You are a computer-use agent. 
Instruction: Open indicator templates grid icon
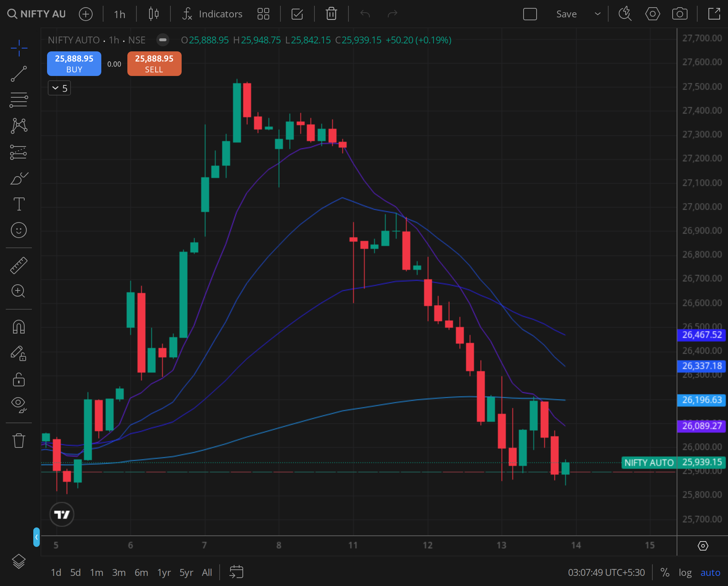[263, 14]
